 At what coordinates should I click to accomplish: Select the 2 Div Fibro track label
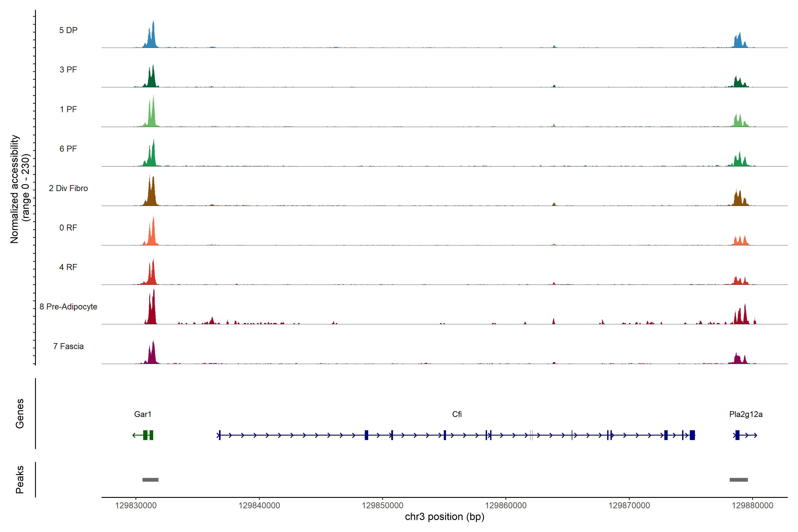tap(68, 188)
